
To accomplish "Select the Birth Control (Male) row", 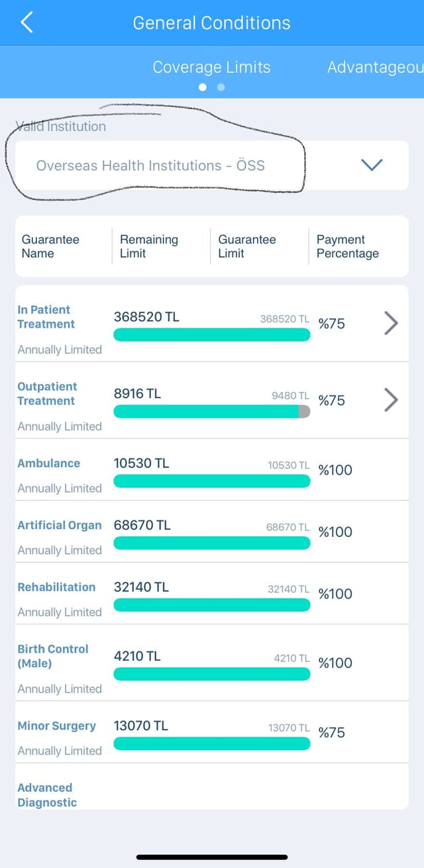I will coord(212,663).
